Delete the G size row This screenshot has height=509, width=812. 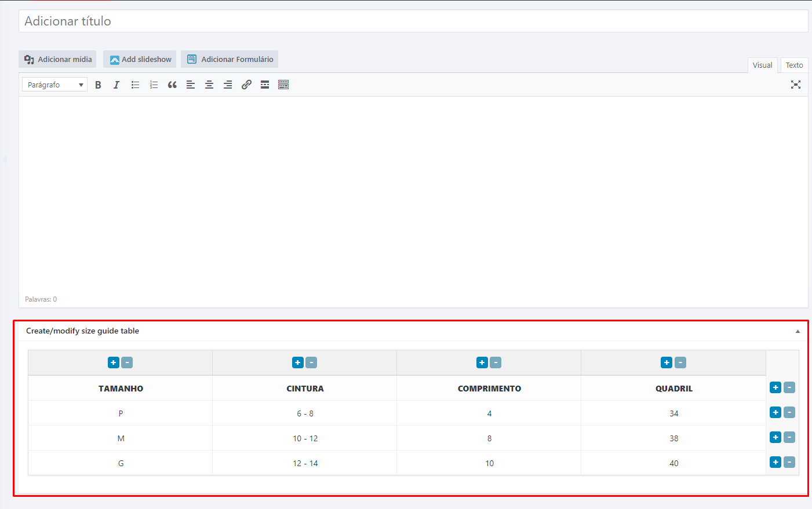(789, 462)
